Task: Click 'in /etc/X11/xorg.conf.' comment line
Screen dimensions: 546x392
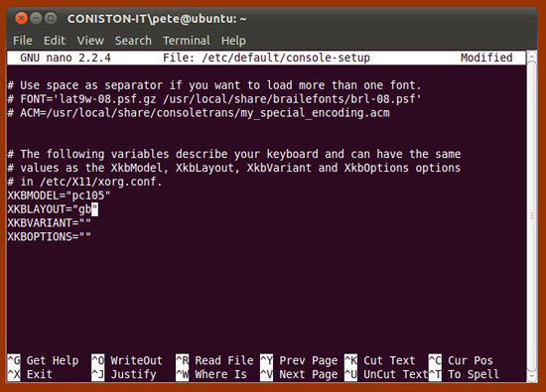Action: 85,182
